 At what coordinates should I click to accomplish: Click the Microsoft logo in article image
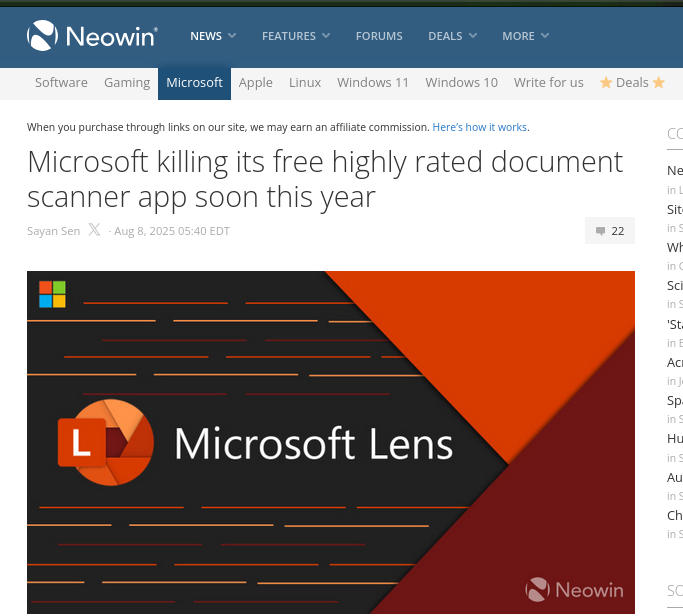coord(52,294)
